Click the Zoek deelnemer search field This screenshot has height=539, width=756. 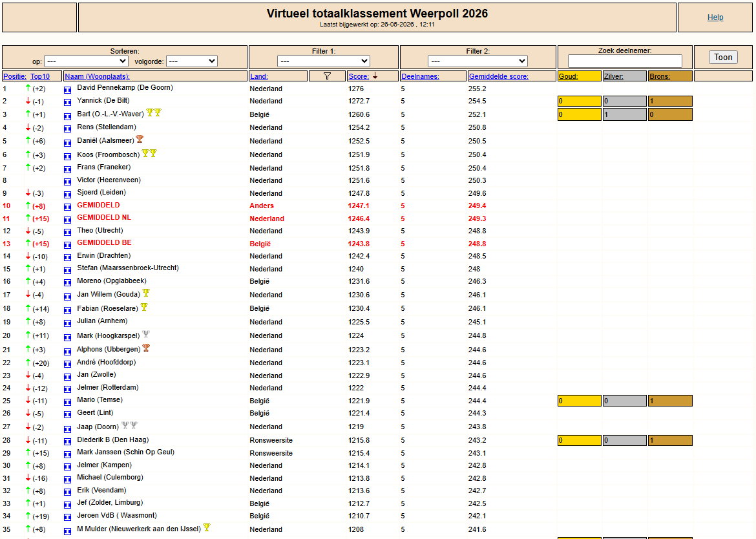click(625, 61)
